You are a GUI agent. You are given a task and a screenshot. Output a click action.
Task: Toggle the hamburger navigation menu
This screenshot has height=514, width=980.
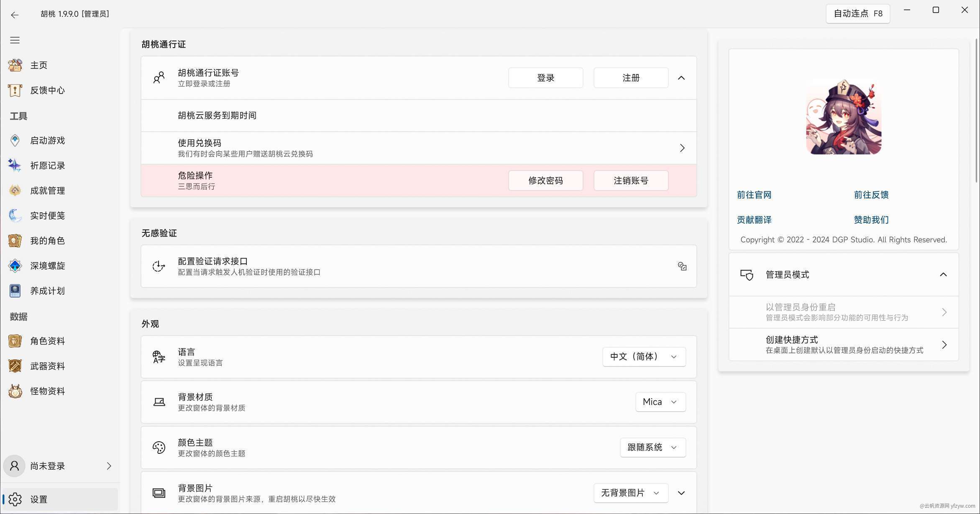(15, 40)
